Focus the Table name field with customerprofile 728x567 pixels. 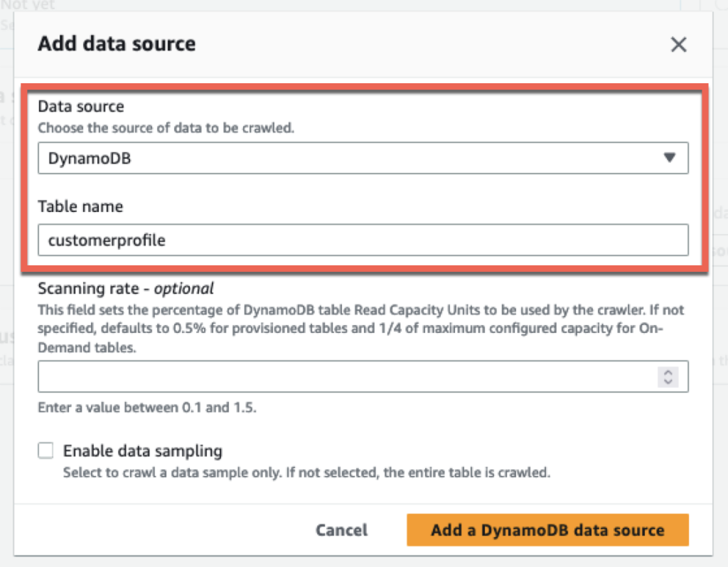(363, 240)
